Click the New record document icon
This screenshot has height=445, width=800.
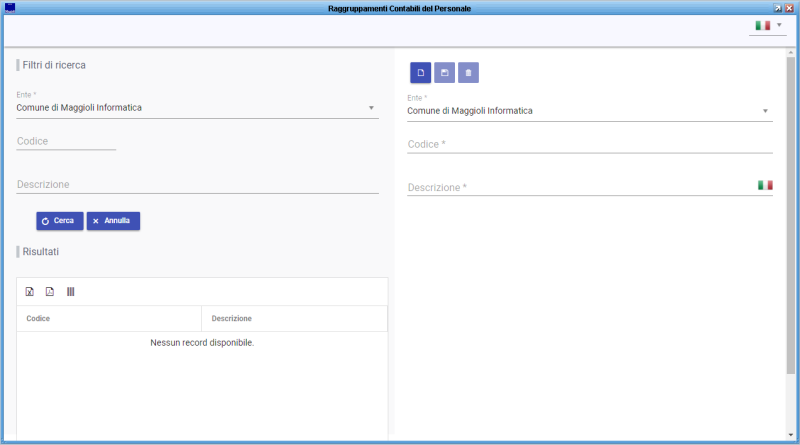coord(420,72)
